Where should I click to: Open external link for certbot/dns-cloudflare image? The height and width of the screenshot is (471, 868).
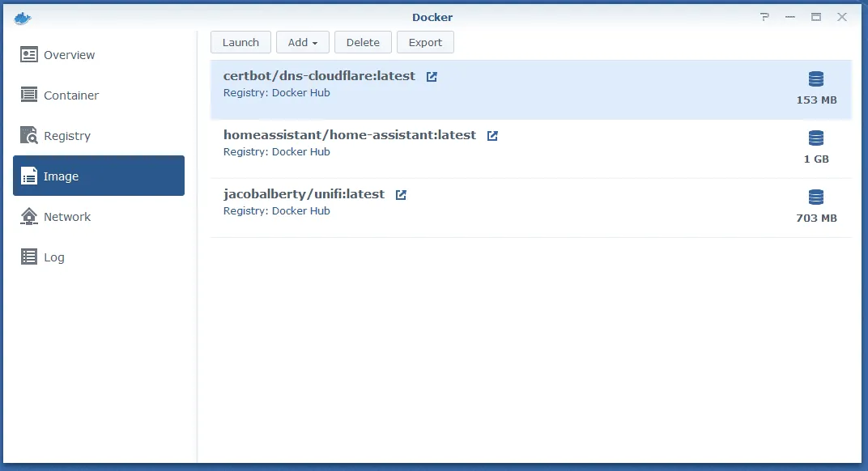coord(432,77)
